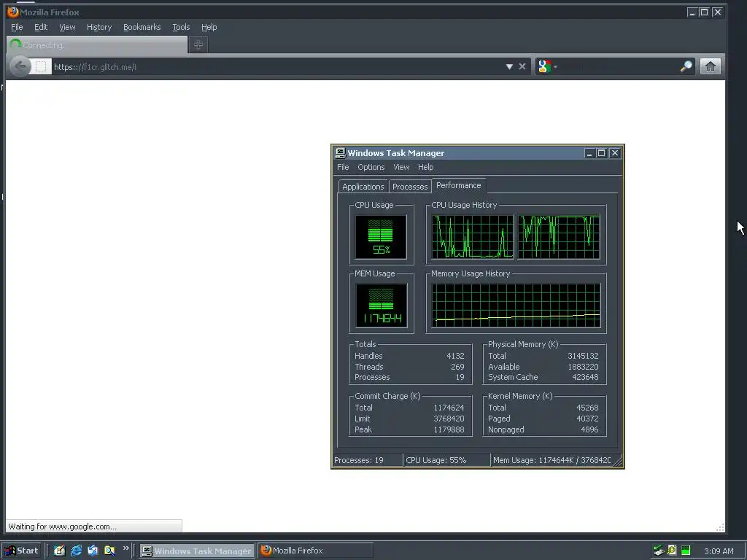Screen dimensions: 747x560
Task: Click the first Quick Launch icon
Action: pos(59,551)
